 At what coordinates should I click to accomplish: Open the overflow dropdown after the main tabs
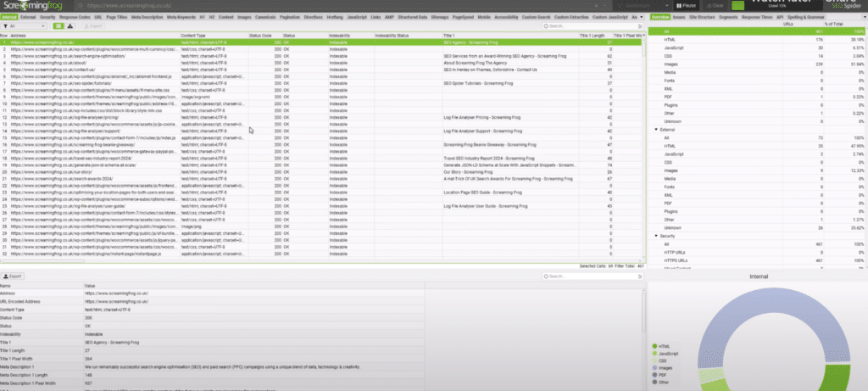[x=643, y=17]
